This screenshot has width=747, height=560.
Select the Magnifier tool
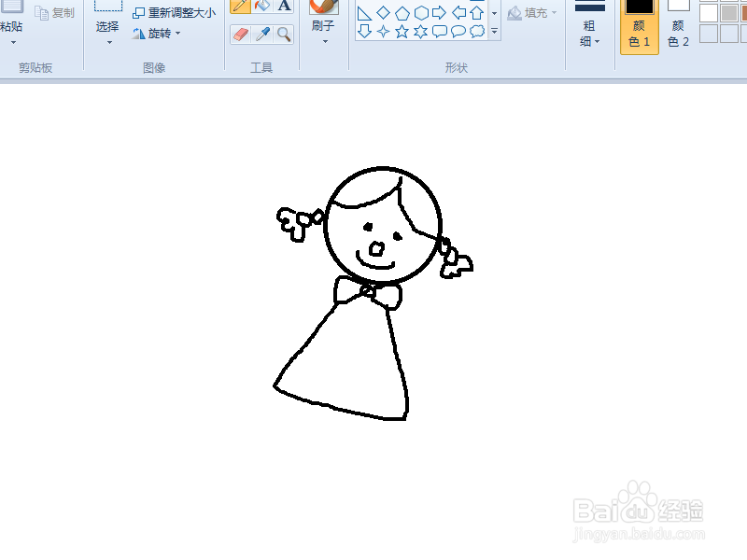(x=284, y=35)
